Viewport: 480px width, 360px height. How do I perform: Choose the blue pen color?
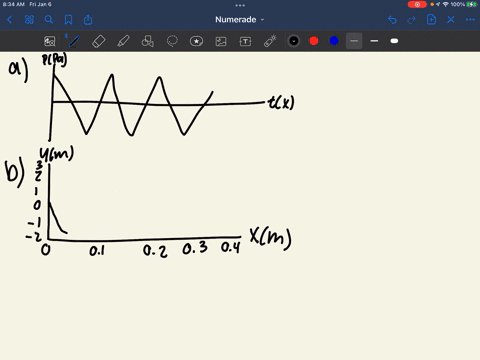[x=334, y=41]
